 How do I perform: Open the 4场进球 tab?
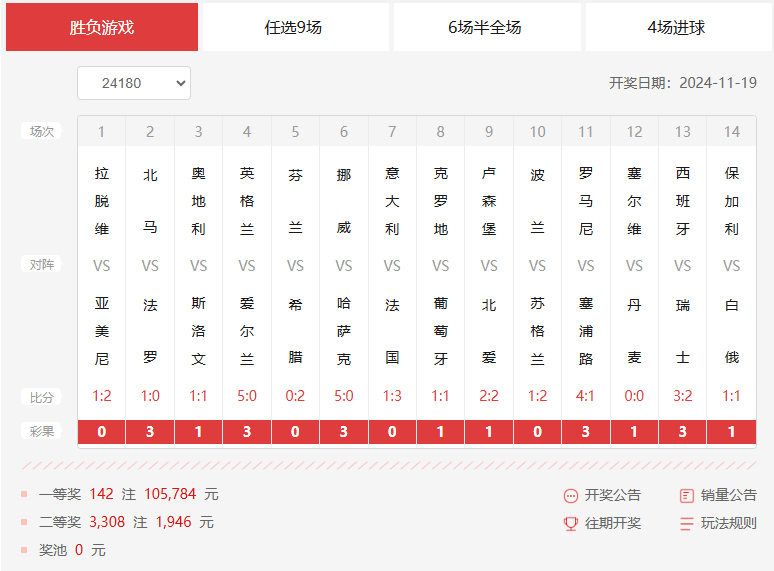pos(677,27)
